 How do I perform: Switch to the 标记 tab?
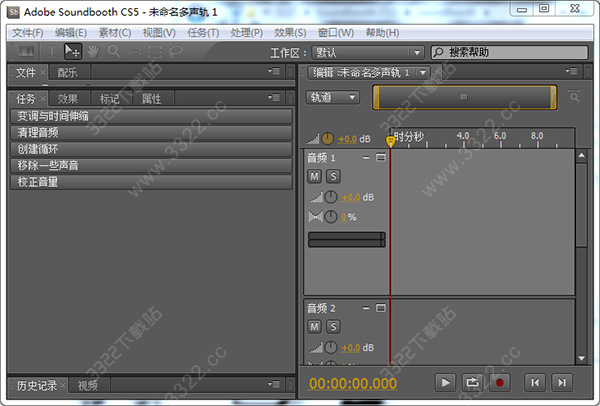110,99
